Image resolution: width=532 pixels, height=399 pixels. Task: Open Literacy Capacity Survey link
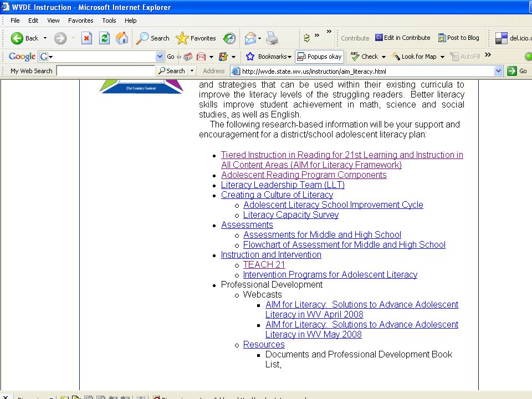[x=291, y=215]
